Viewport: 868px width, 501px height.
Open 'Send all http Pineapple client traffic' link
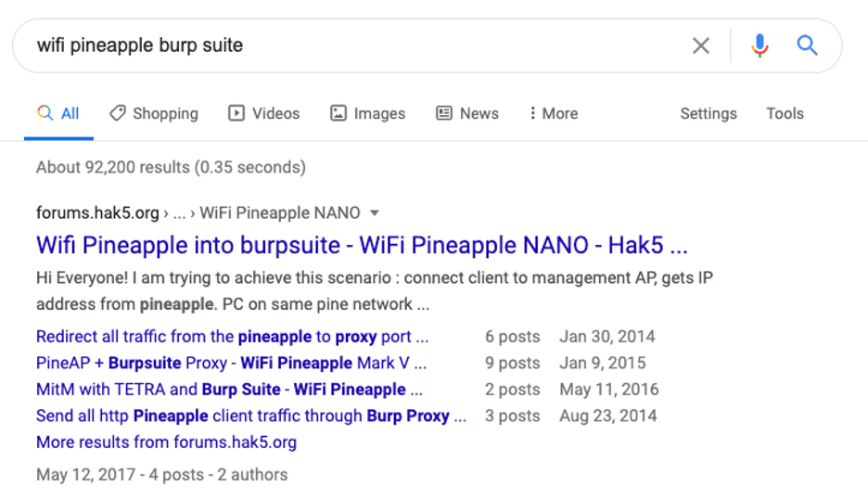point(250,416)
